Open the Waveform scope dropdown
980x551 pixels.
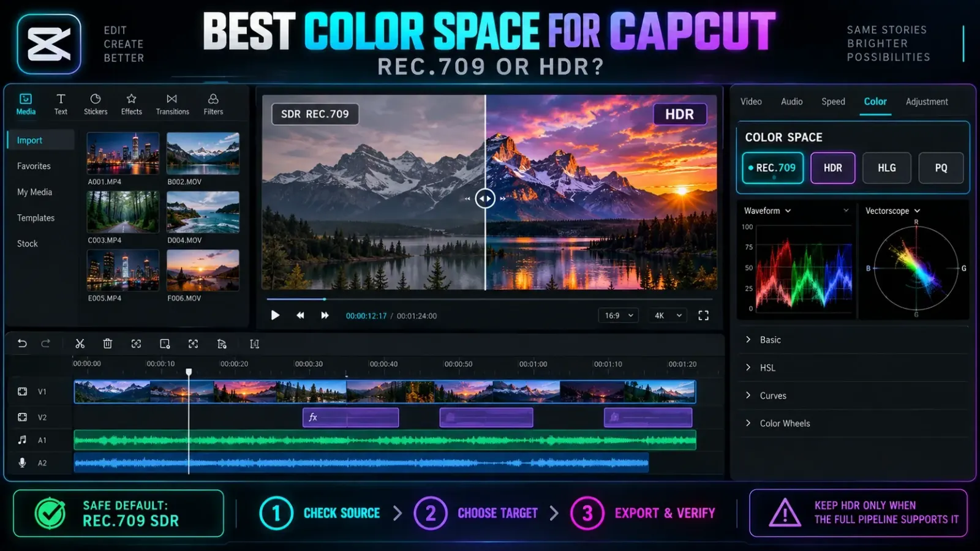pos(767,211)
